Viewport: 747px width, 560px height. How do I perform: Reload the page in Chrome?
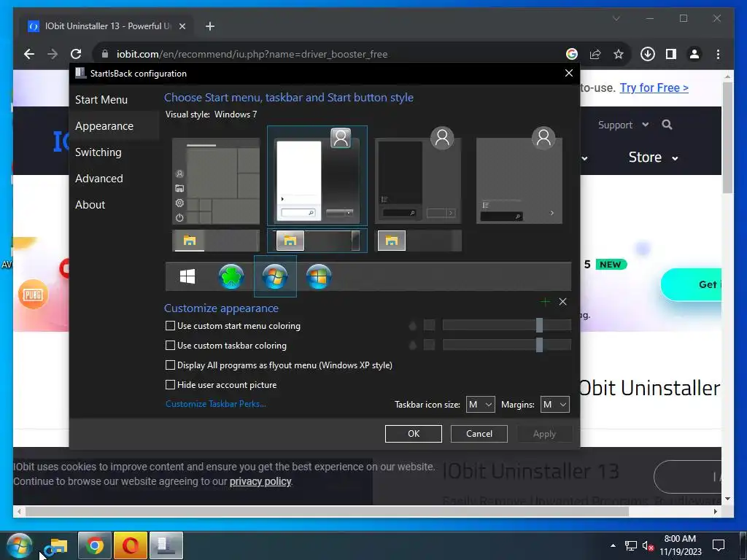point(76,54)
